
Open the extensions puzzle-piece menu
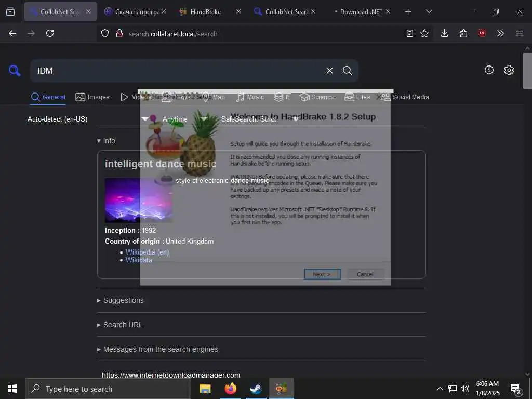point(463,33)
